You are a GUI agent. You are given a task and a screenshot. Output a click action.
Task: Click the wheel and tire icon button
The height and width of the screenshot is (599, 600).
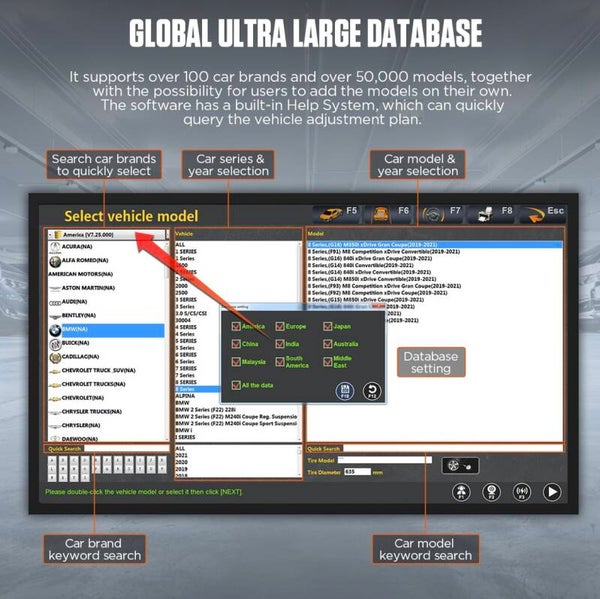pyautogui.click(x=460, y=465)
